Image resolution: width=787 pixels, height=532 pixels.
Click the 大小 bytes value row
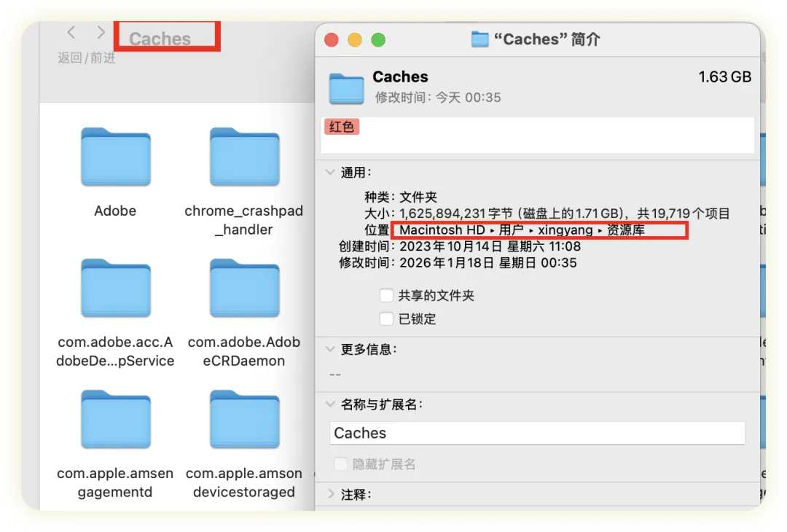[565, 214]
